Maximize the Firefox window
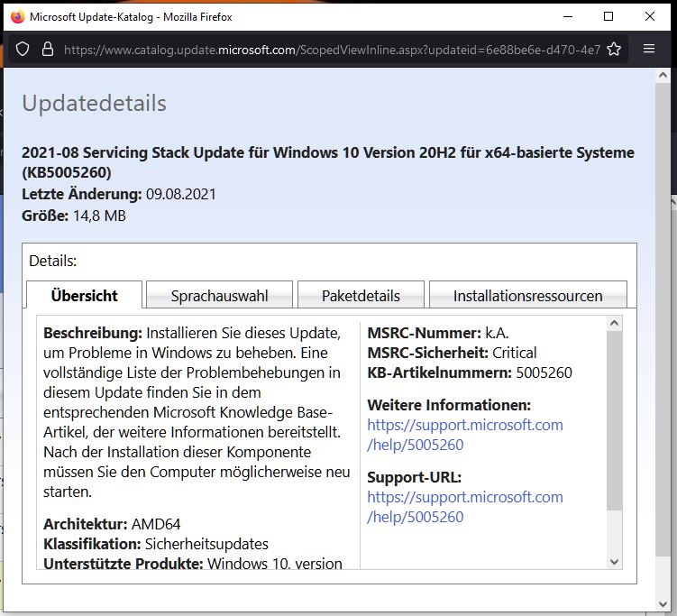The height and width of the screenshot is (616, 677). coord(608,16)
